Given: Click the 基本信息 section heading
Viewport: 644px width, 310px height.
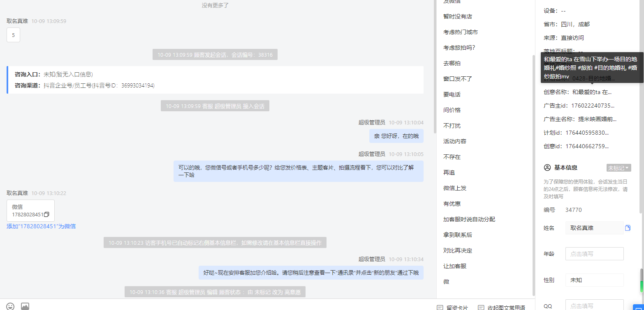Looking at the screenshot, I should (x=566, y=168).
